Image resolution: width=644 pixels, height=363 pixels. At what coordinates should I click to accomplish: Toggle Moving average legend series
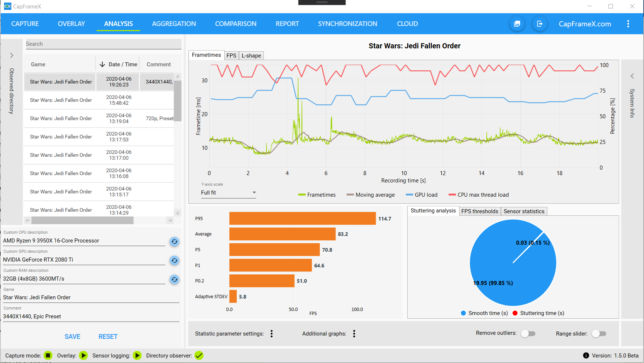371,195
